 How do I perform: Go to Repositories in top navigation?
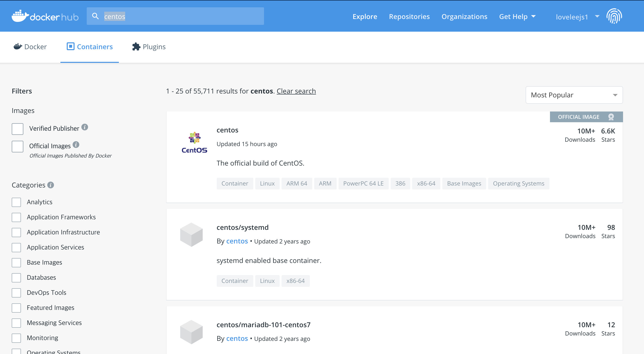[409, 17]
